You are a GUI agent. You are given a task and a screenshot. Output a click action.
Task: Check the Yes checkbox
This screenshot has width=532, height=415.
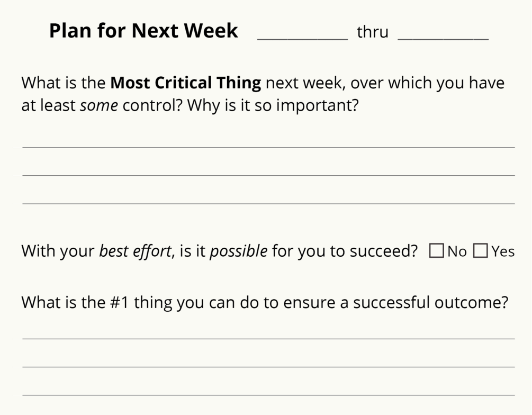(x=480, y=251)
